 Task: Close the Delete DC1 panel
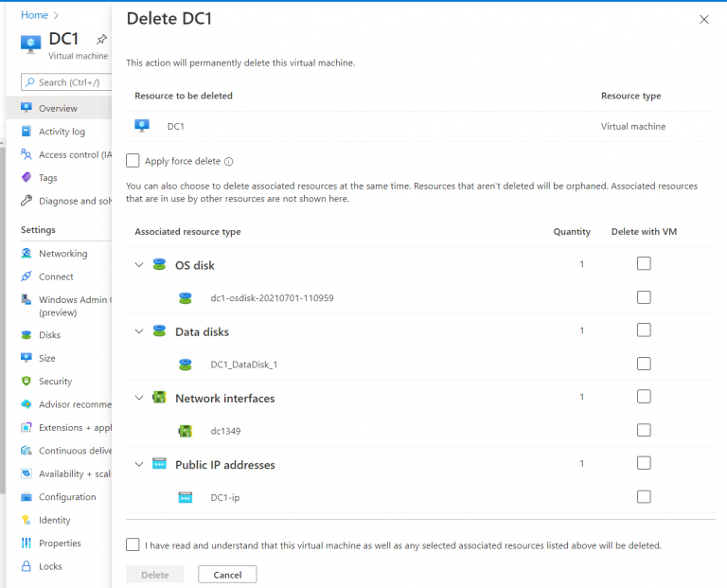[x=703, y=19]
